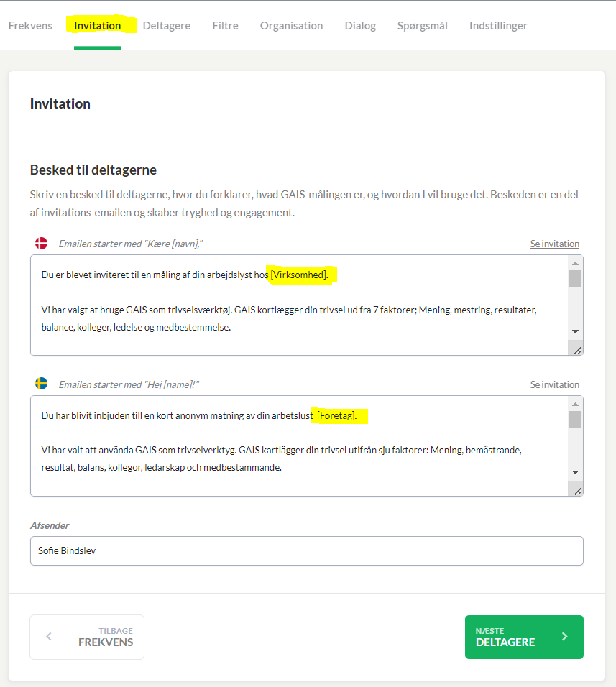
Task: Open the Deltagere tab
Action: 167,26
